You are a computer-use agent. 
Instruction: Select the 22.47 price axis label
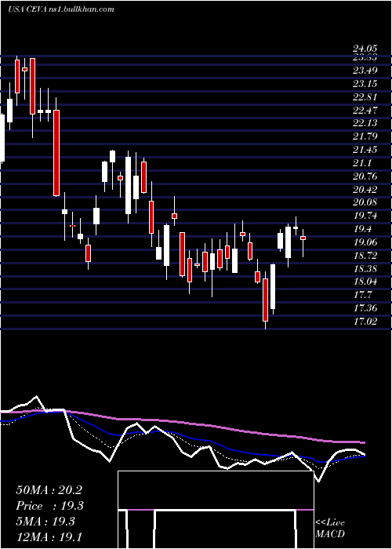365,111
